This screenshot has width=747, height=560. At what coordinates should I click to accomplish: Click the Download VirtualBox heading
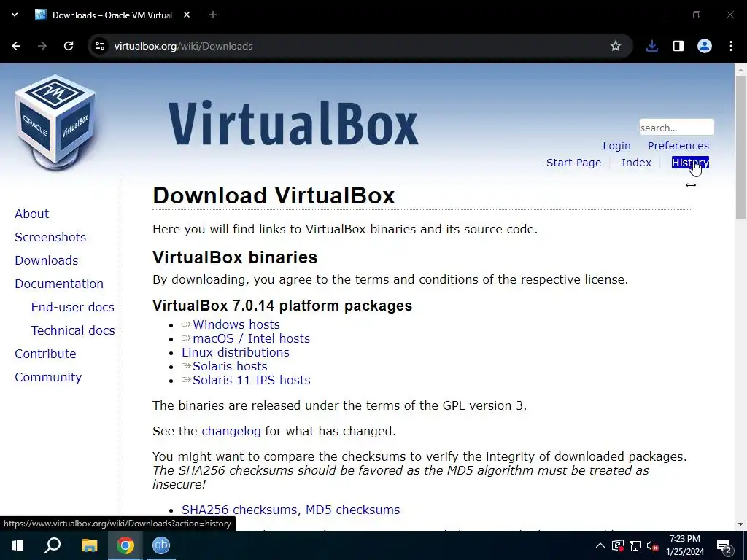pyautogui.click(x=274, y=195)
